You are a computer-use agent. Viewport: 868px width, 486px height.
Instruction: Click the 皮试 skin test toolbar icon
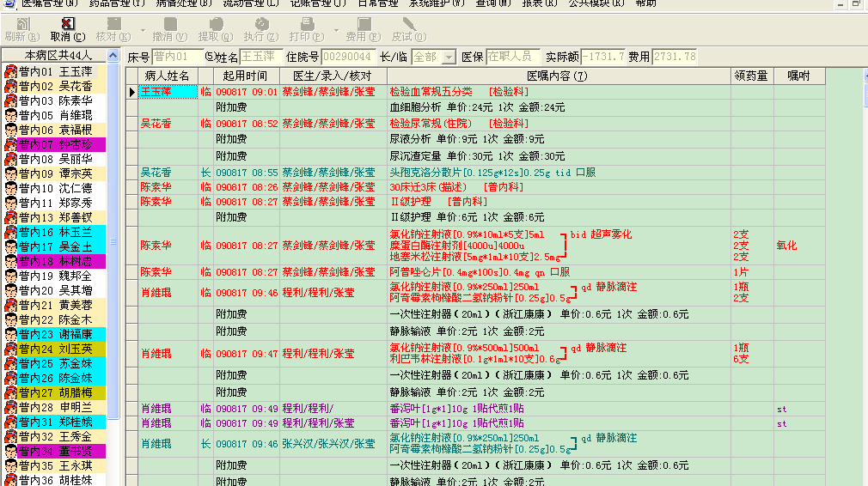coord(409,23)
